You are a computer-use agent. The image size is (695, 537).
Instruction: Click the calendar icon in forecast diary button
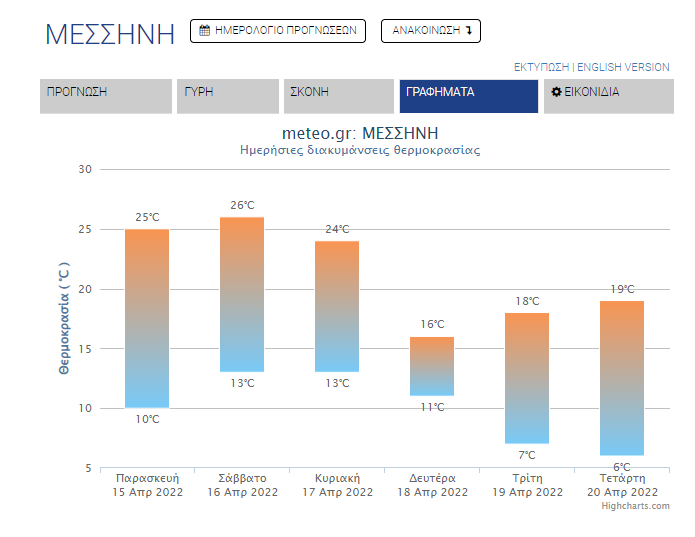(x=204, y=31)
